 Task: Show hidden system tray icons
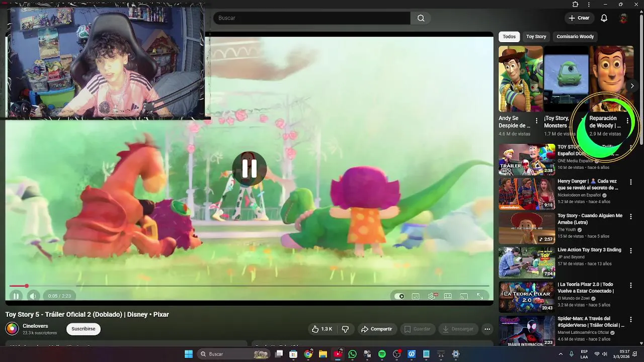(x=560, y=354)
